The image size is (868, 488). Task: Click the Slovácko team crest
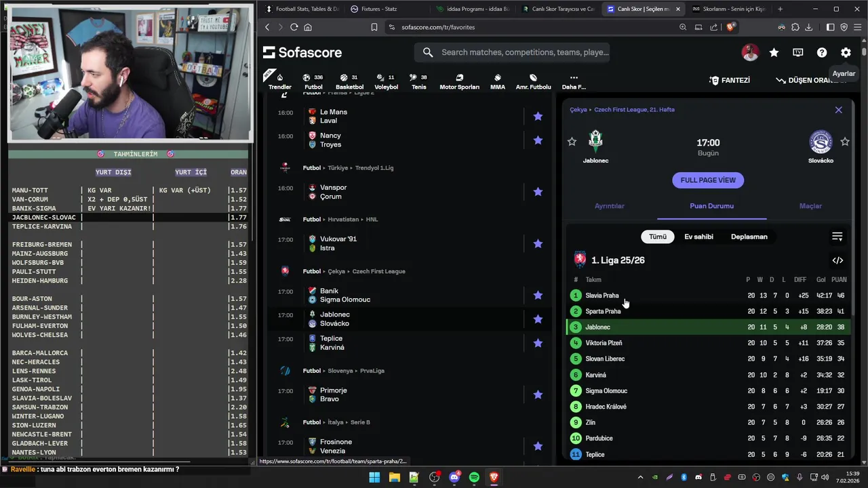821,142
